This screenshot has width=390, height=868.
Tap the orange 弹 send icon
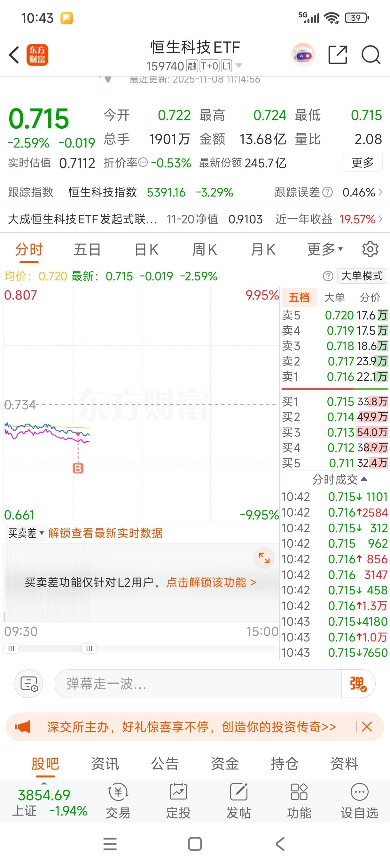[358, 684]
